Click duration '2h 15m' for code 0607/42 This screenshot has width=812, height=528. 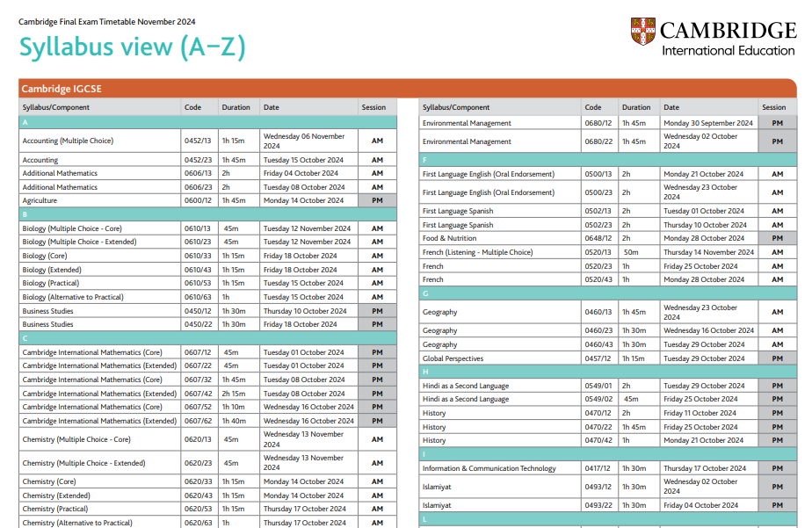pos(234,394)
